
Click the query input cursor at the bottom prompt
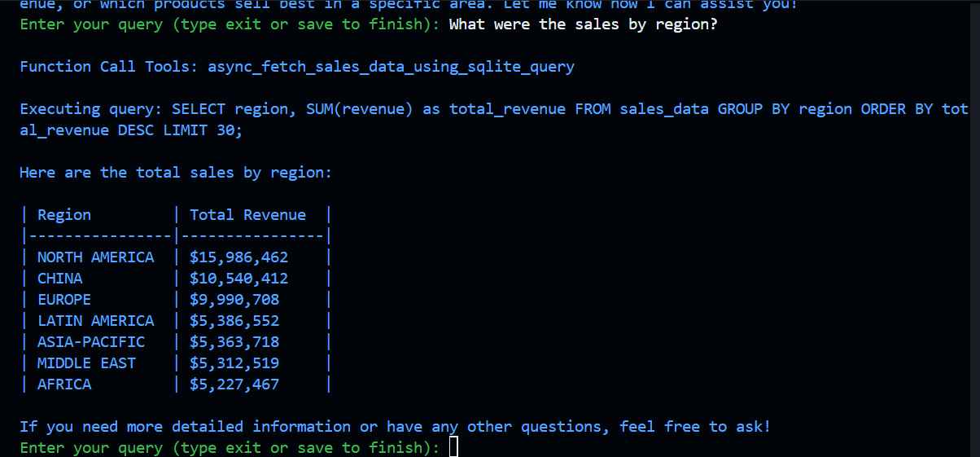[453, 447]
